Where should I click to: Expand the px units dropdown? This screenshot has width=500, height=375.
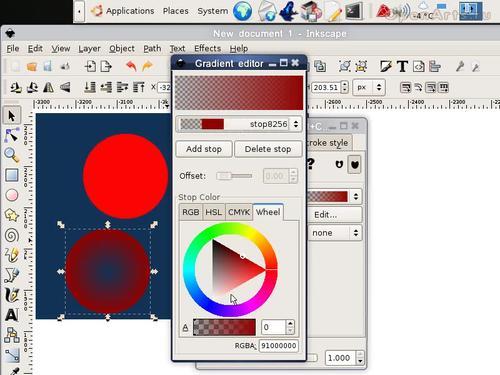pyautogui.click(x=369, y=87)
